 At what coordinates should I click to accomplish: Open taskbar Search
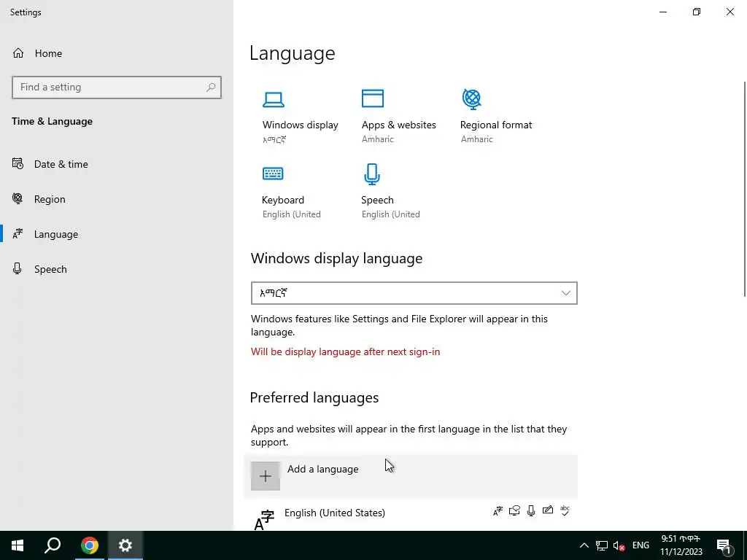pos(53,545)
